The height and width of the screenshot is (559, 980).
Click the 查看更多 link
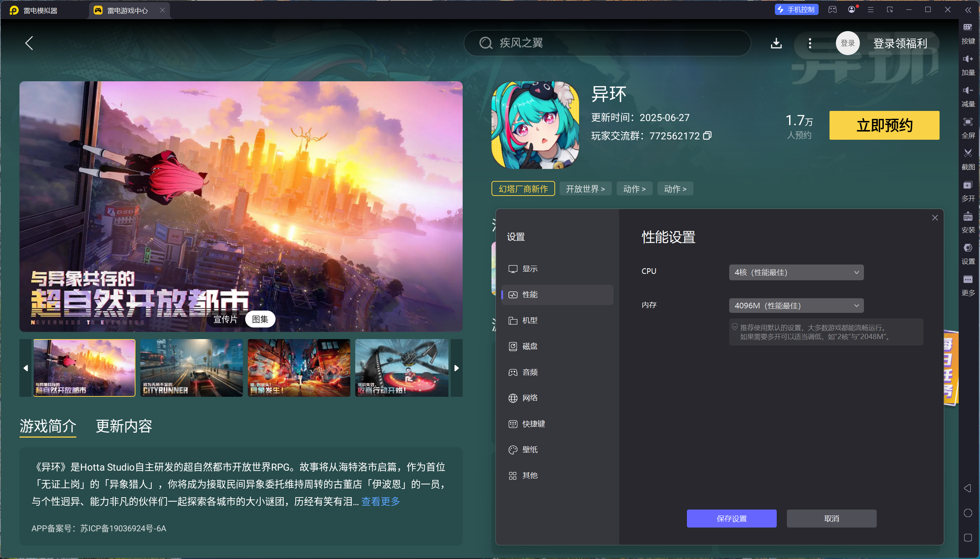pos(380,501)
